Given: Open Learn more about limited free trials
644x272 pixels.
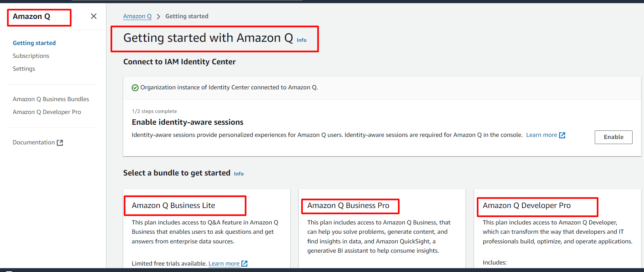Looking at the screenshot, I should pyautogui.click(x=224, y=263).
